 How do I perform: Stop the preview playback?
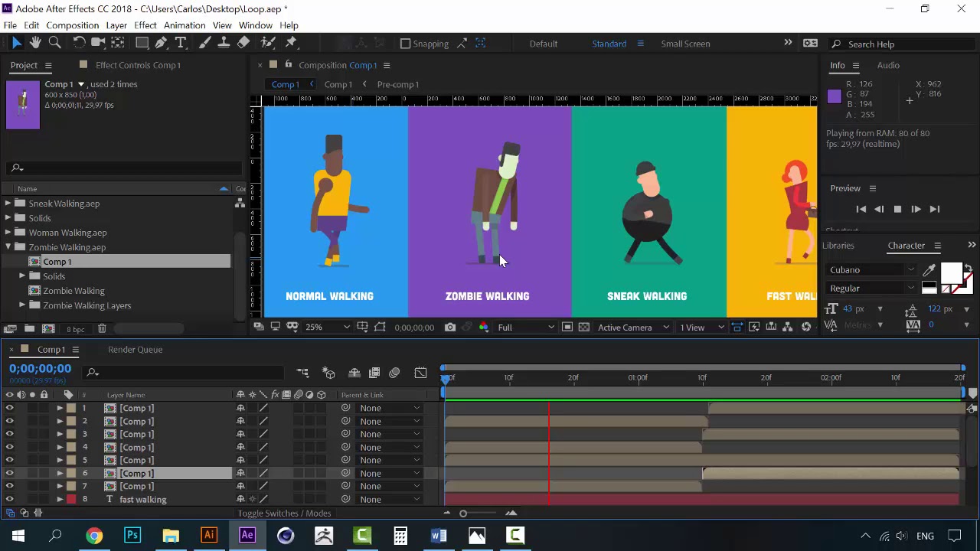pos(897,209)
